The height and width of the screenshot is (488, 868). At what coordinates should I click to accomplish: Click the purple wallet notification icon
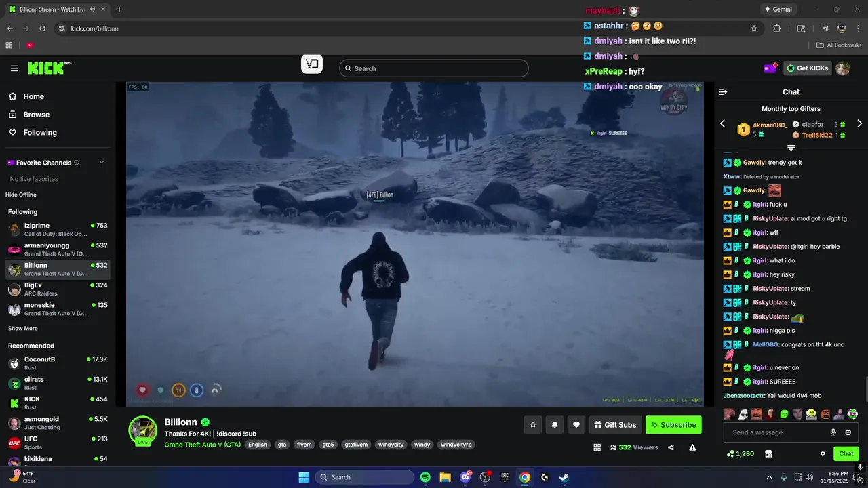point(770,68)
